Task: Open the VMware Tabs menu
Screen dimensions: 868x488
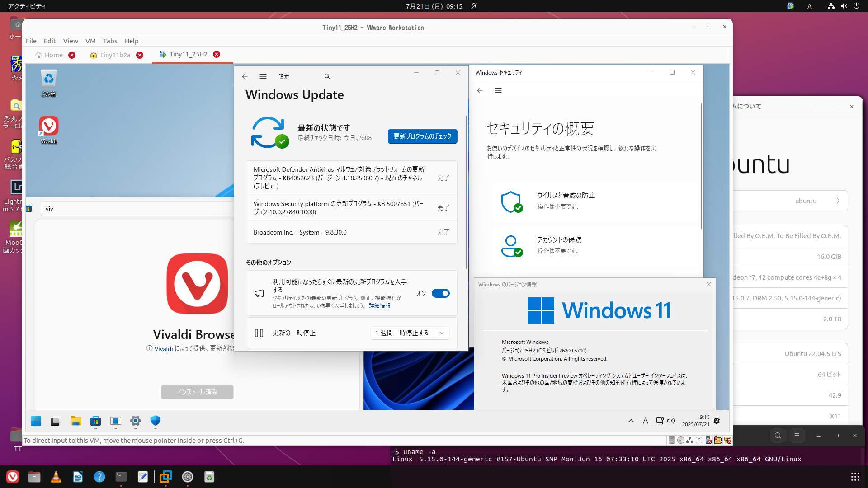Action: pos(110,41)
